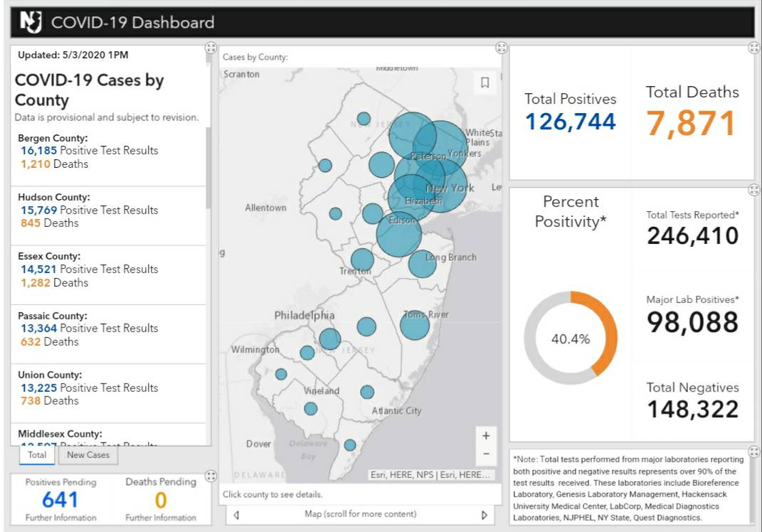
Task: Zoom in on the map
Action: click(x=486, y=436)
